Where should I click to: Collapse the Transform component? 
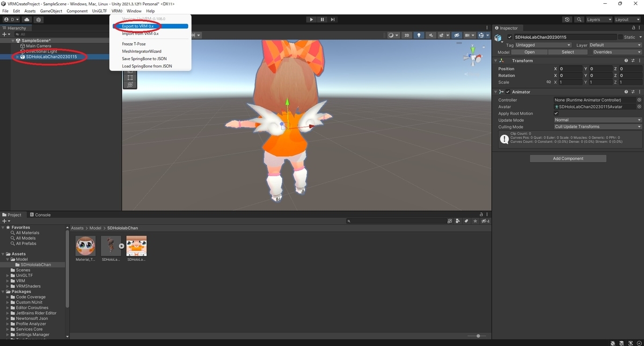pos(496,61)
